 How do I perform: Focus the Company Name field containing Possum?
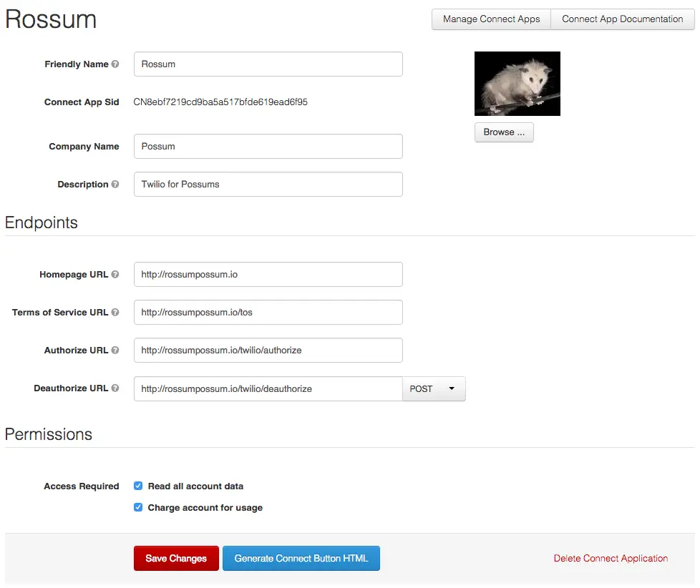[x=268, y=147]
